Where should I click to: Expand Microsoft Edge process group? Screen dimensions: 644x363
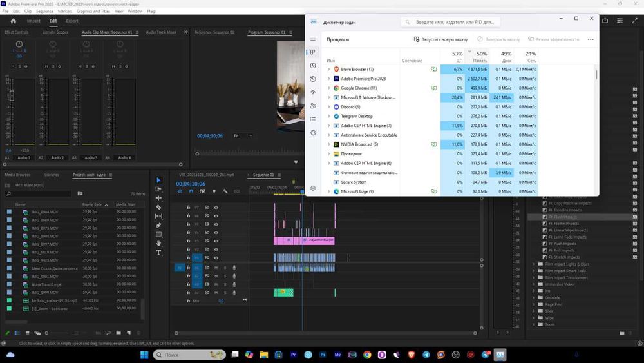328,191
